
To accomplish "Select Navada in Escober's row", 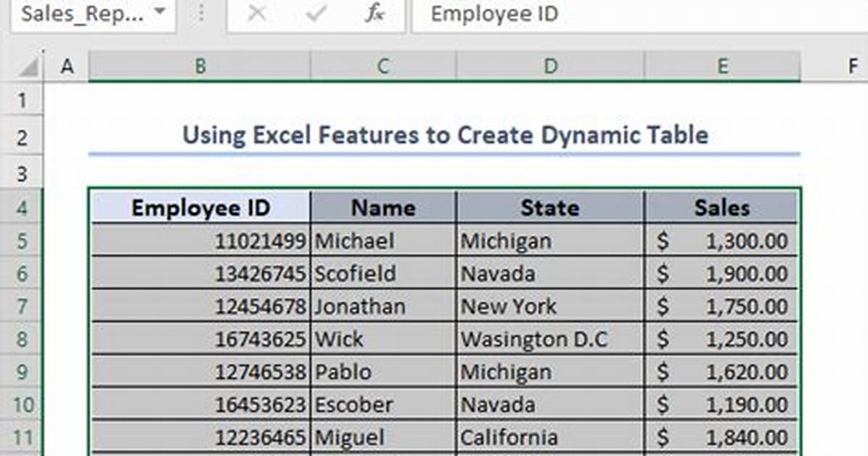I will click(550, 404).
